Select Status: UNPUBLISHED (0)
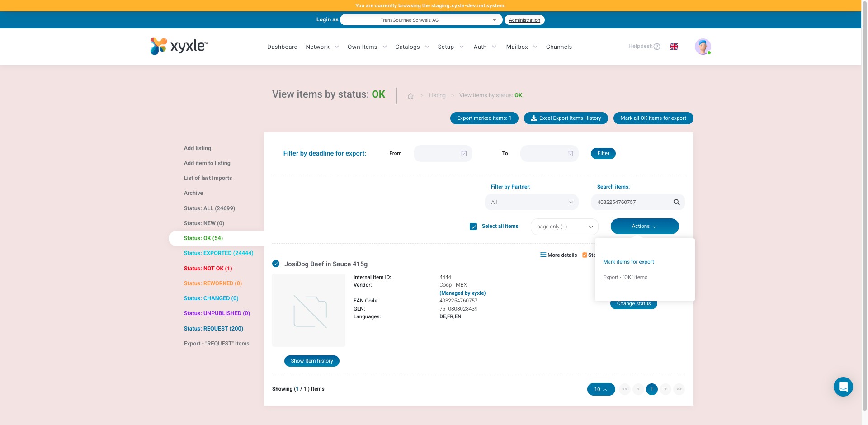Image resolution: width=868 pixels, height=425 pixels. click(x=217, y=313)
